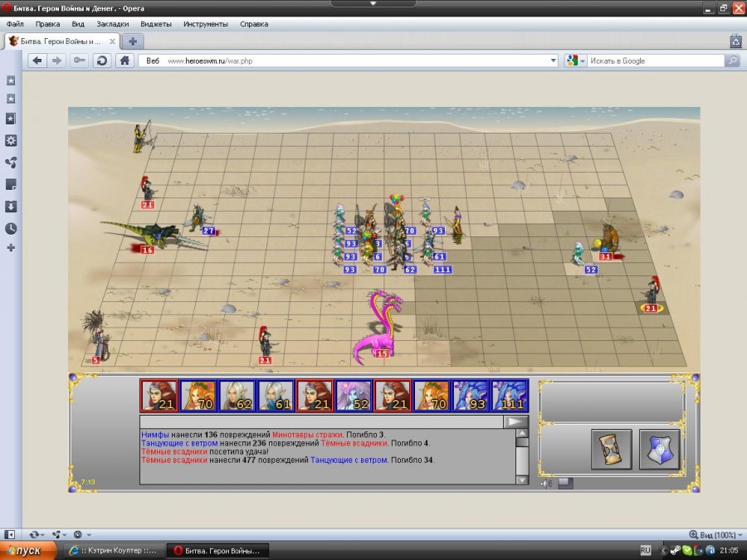
Task: Click the hero with stack number 5
Action: tap(96, 336)
